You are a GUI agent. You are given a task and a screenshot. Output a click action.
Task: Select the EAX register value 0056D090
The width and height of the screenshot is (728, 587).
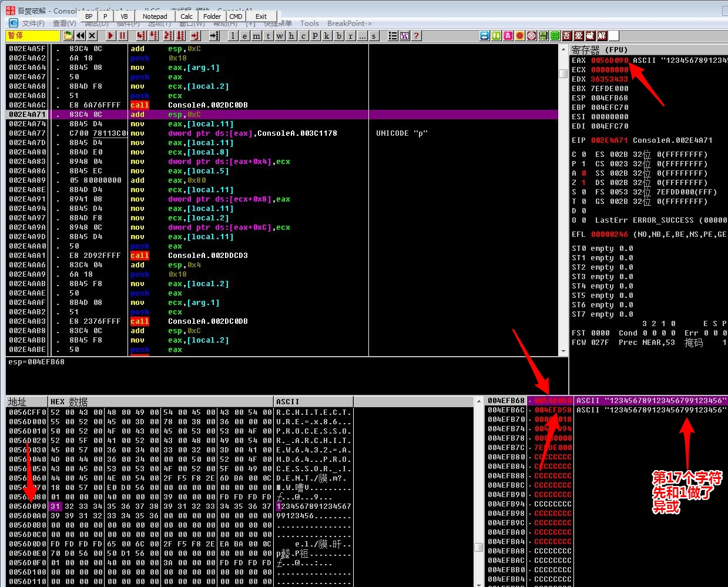click(610, 61)
